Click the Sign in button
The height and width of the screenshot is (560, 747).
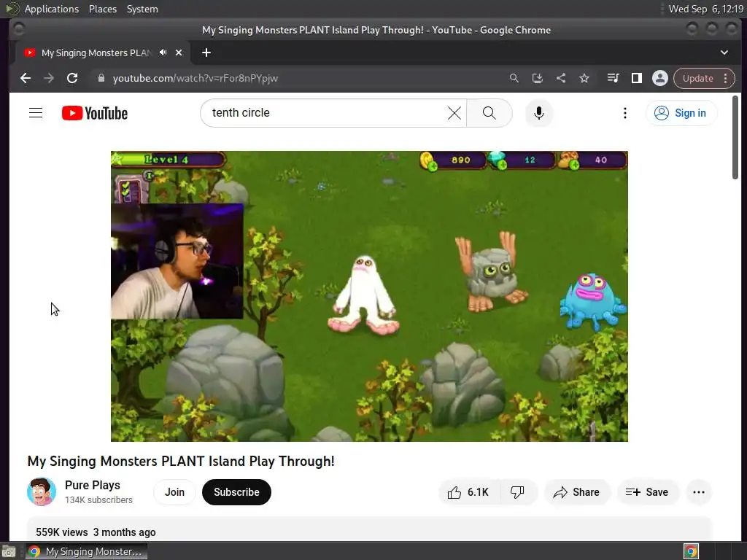point(681,113)
